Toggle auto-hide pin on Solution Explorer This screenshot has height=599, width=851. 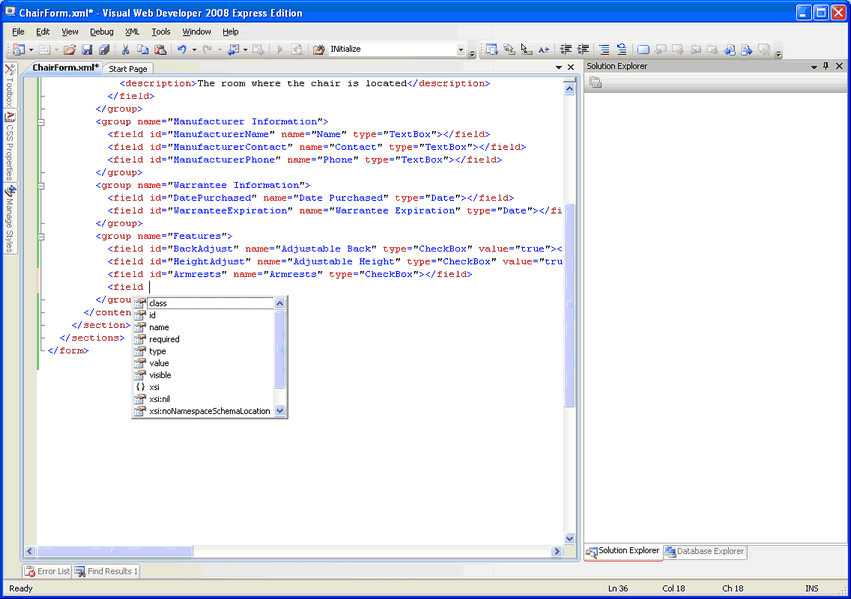pyautogui.click(x=826, y=66)
